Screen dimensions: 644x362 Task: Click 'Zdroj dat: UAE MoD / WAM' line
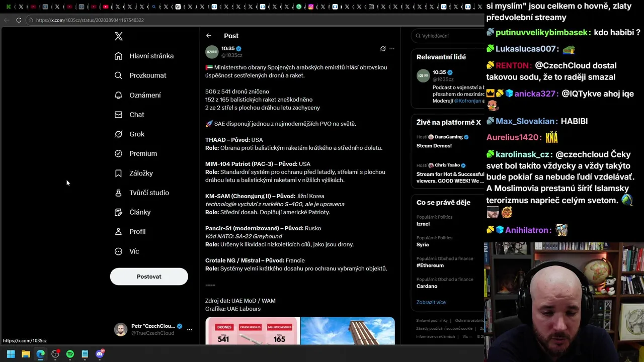click(240, 301)
